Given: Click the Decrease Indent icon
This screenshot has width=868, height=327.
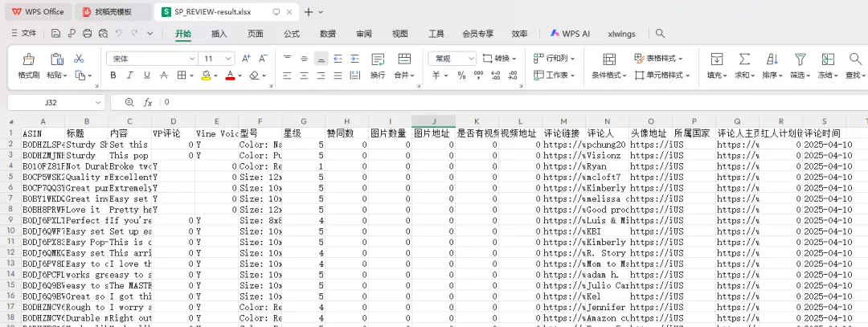Looking at the screenshot, I should pos(338,58).
